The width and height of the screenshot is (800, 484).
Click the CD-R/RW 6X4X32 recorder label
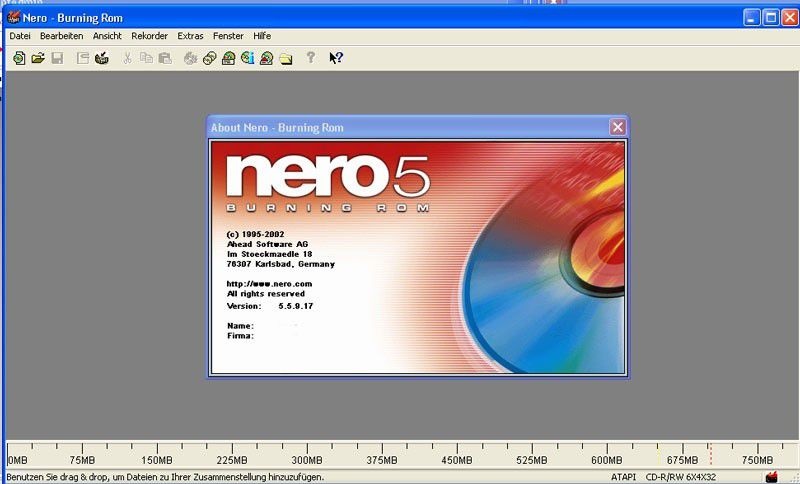pyautogui.click(x=681, y=477)
